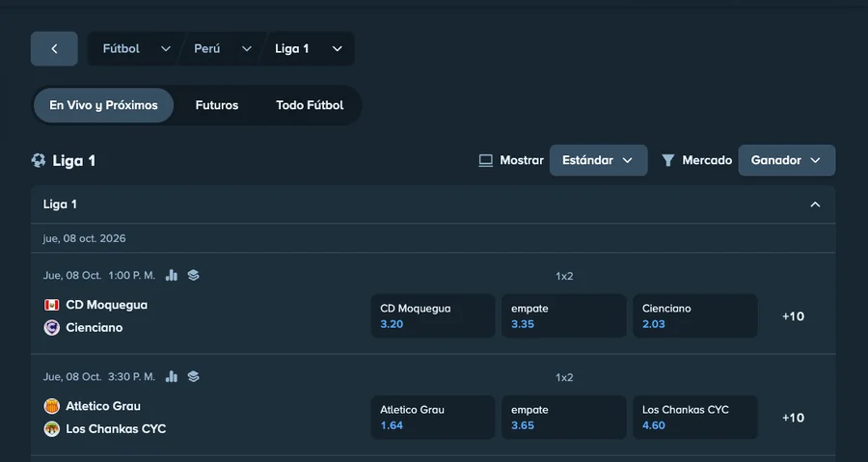This screenshot has width=868, height=462.
Task: Collapse the Liga 1 section
Action: [815, 204]
